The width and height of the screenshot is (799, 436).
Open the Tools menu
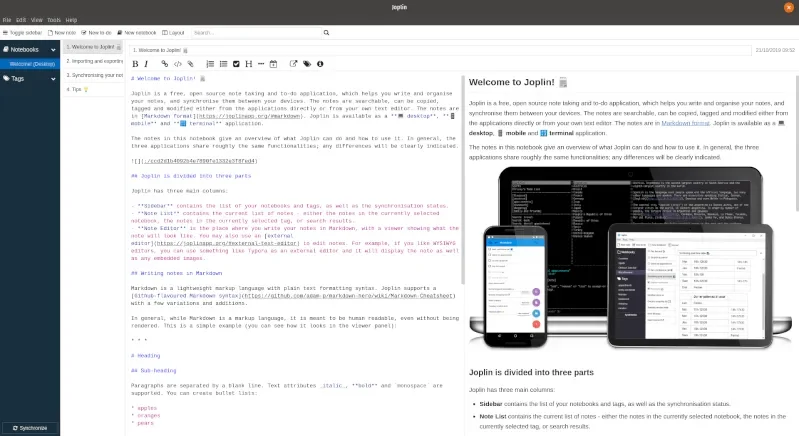54,20
